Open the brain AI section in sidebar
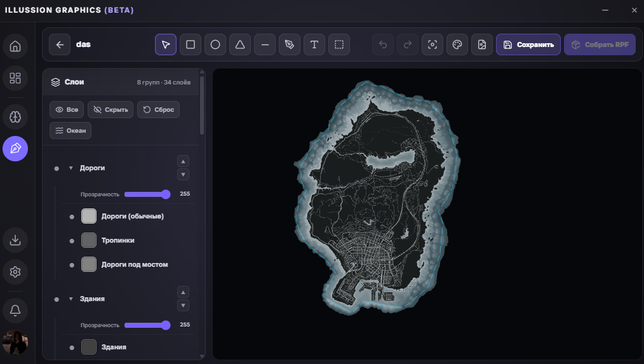The image size is (644, 364). [x=15, y=117]
